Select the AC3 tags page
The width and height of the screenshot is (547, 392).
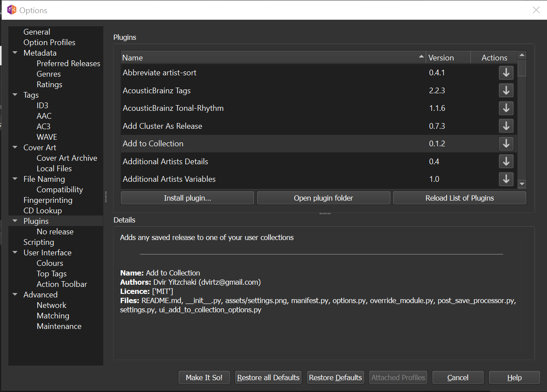[43, 127]
